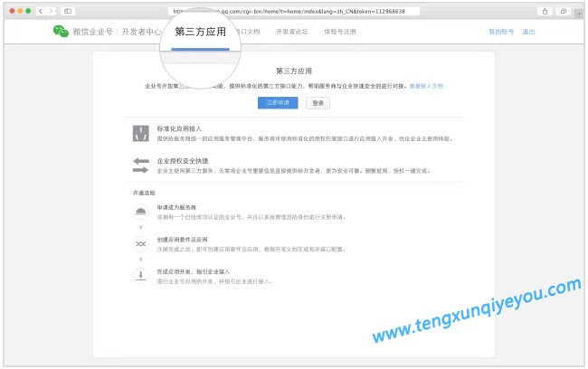Image resolution: width=588 pixels, height=369 pixels.
Task: Click the 创建应用套件及应用 step title
Action: click(x=182, y=240)
